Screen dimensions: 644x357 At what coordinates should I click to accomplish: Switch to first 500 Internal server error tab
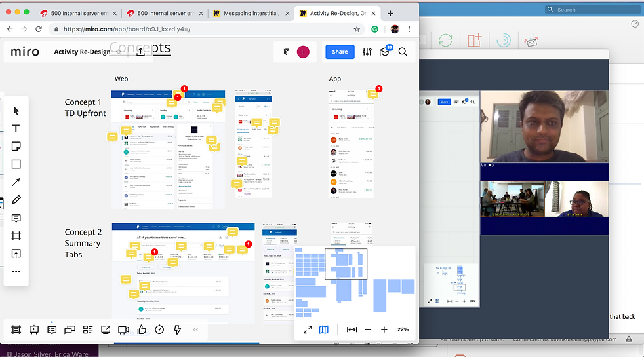(79, 13)
